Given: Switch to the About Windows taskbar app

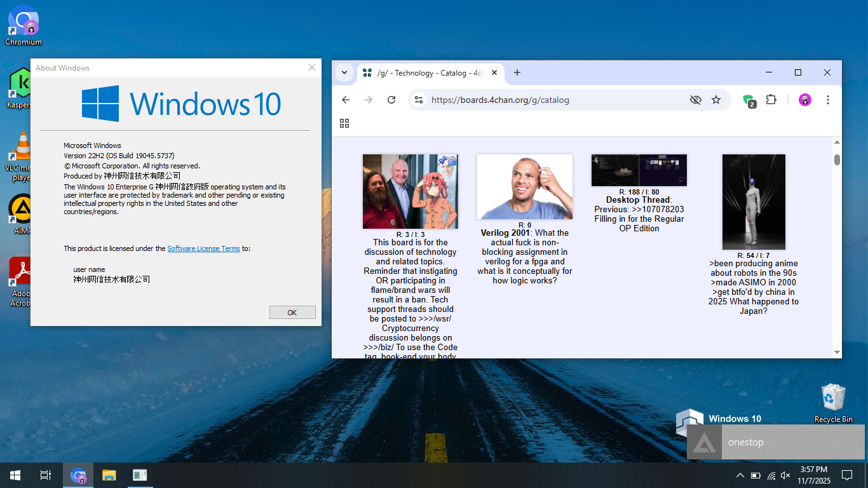Looking at the screenshot, I should tap(140, 475).
